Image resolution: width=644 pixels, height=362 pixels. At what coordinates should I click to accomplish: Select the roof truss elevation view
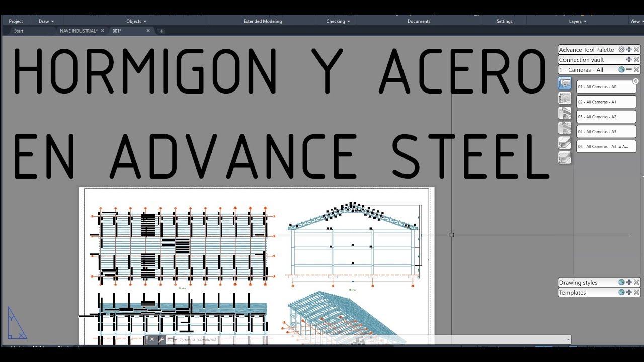(x=355, y=244)
